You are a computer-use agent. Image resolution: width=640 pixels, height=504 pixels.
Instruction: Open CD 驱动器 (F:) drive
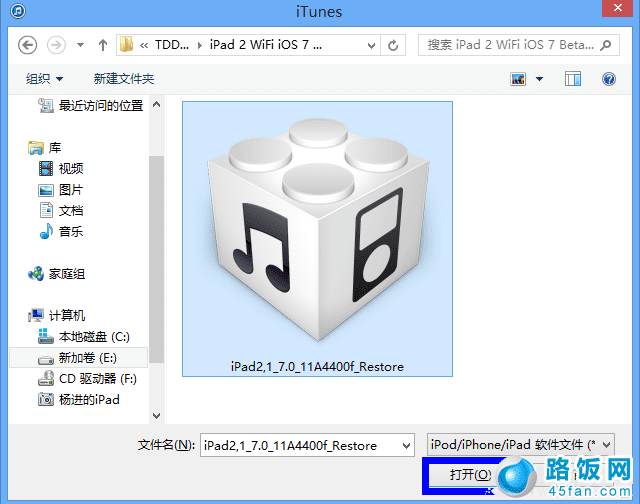(87, 379)
